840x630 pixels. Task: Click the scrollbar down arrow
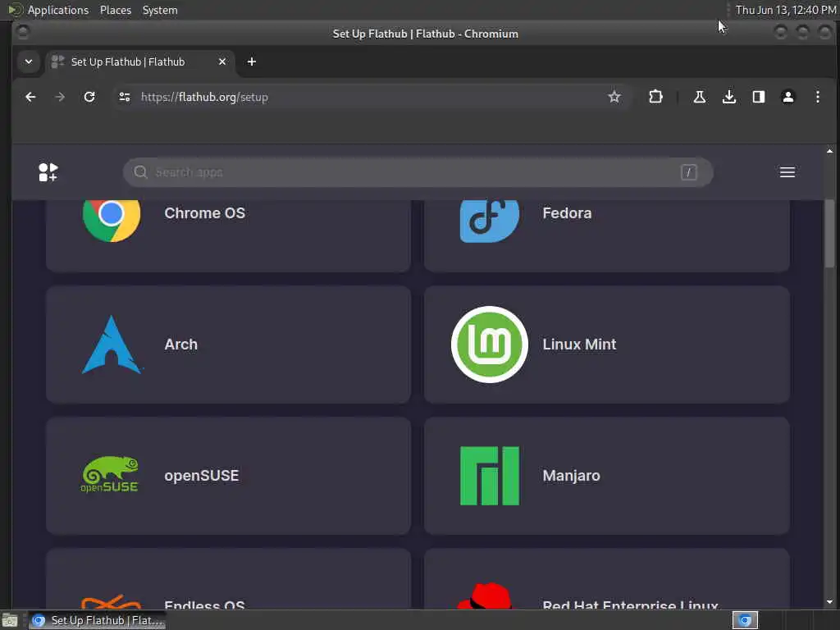pos(829,602)
